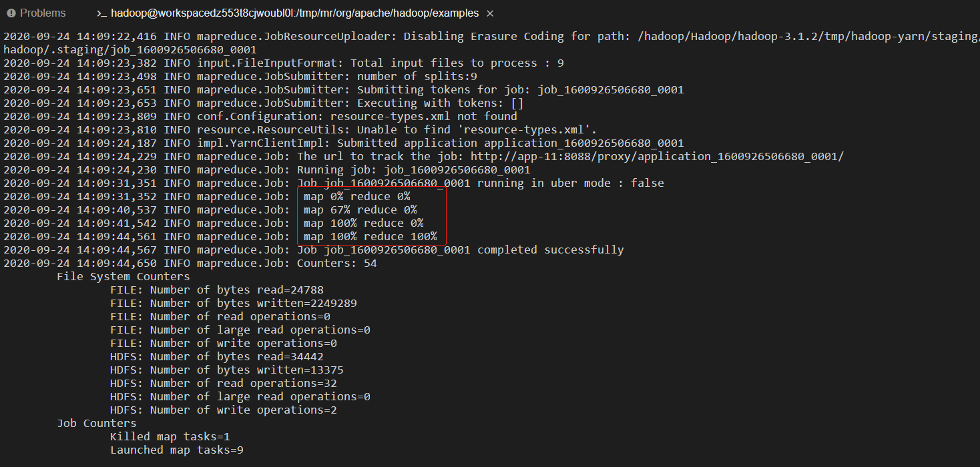This screenshot has height=467, width=980.
Task: Click the 'Killed map tasks=1' line
Action: 170,436
